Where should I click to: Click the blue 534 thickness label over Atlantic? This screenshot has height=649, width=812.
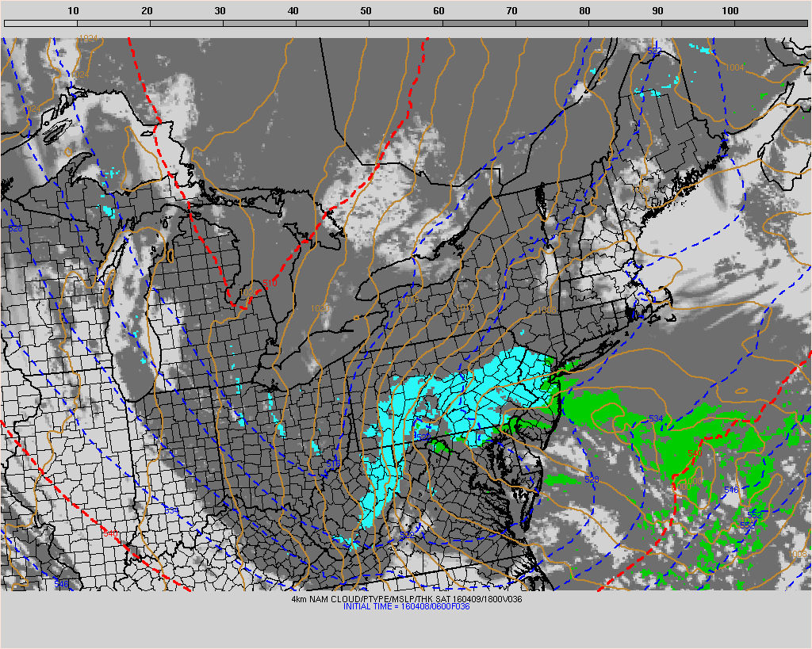click(656, 418)
